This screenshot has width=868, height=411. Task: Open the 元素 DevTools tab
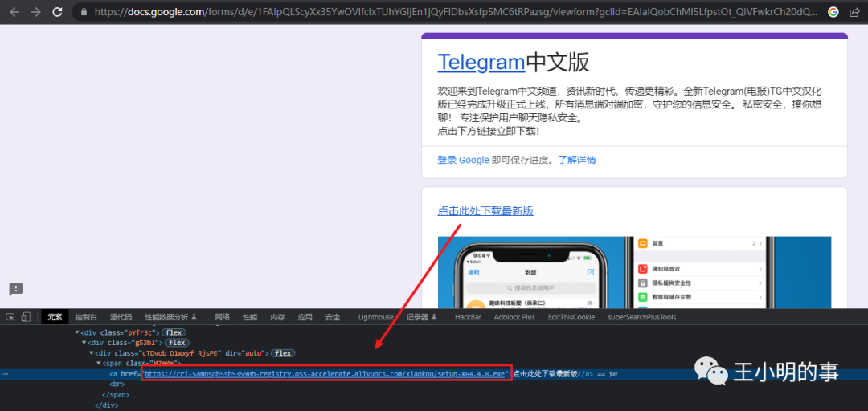pyautogui.click(x=55, y=317)
